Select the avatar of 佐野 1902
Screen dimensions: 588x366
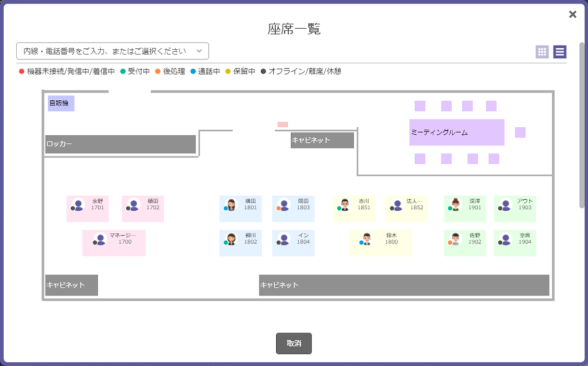(455, 239)
